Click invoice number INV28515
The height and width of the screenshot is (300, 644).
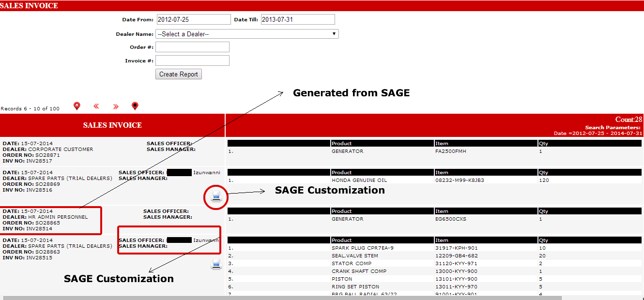(39, 257)
